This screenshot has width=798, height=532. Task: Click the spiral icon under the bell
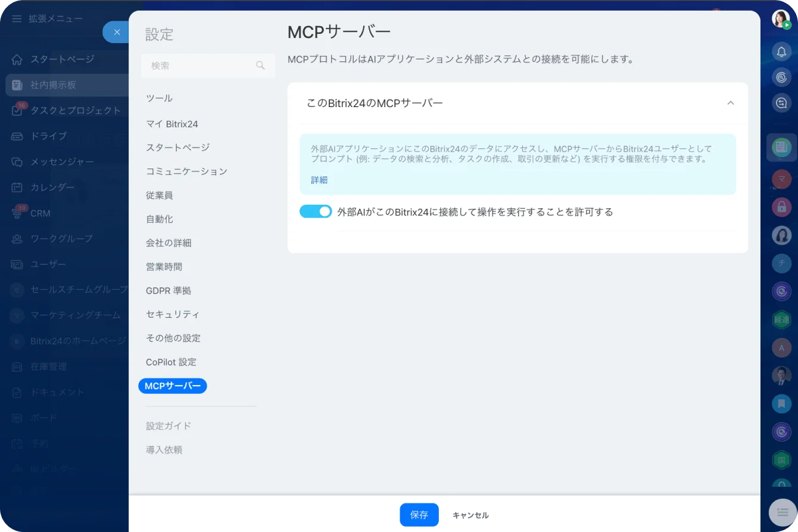tap(781, 77)
